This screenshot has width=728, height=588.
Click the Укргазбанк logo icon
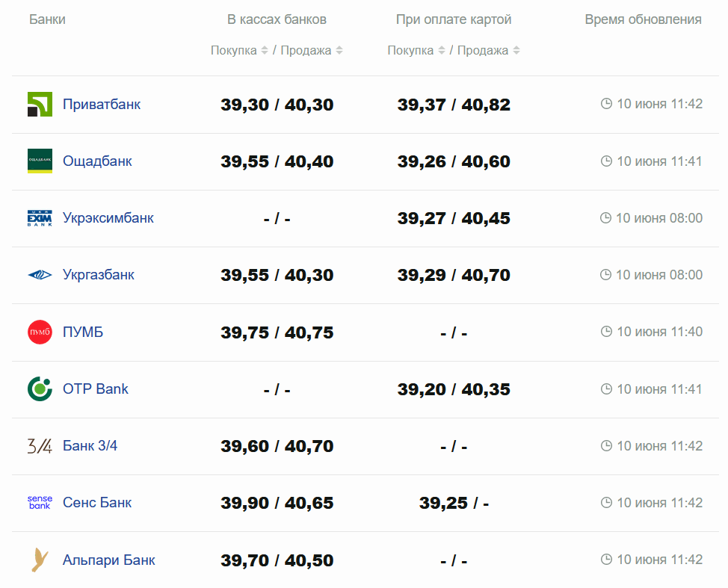click(40, 275)
